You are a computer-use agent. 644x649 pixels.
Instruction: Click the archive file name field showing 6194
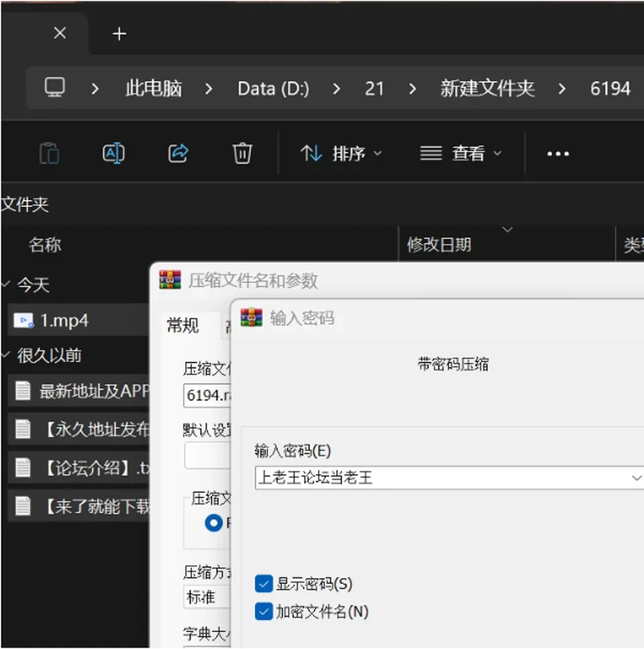[207, 396]
